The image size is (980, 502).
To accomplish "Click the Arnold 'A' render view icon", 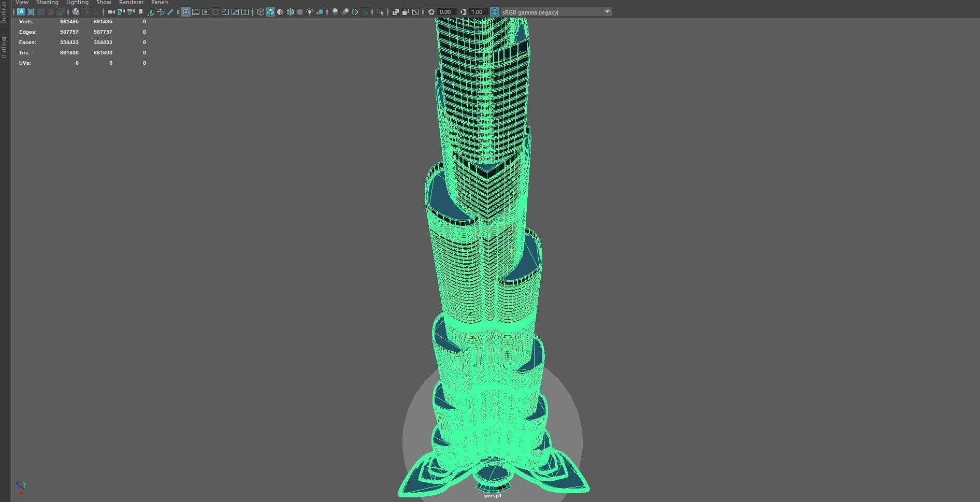I will click(21, 11).
